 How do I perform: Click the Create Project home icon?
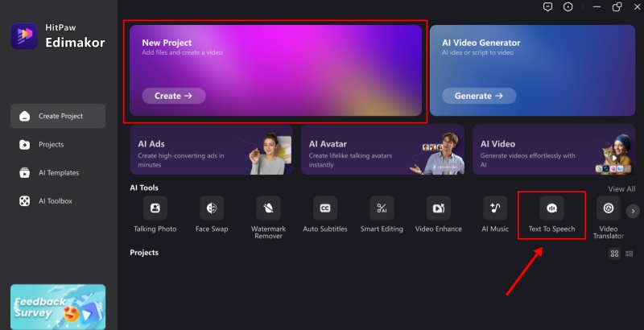25,116
